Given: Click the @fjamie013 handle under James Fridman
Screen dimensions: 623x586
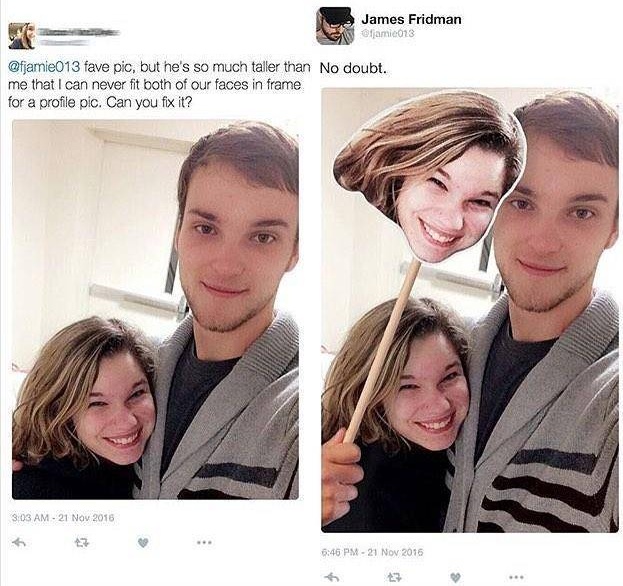Looking at the screenshot, I should [388, 34].
